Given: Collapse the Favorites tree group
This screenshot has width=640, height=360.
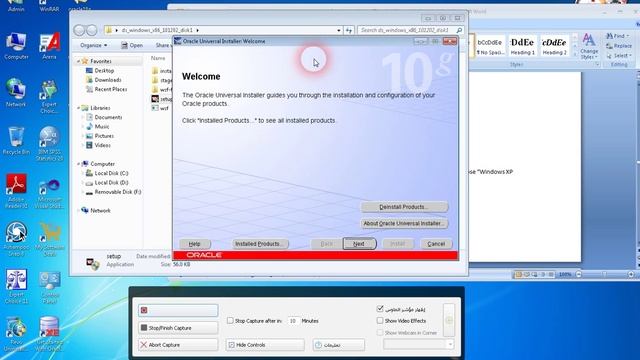Looking at the screenshot, I should pyautogui.click(x=78, y=61).
